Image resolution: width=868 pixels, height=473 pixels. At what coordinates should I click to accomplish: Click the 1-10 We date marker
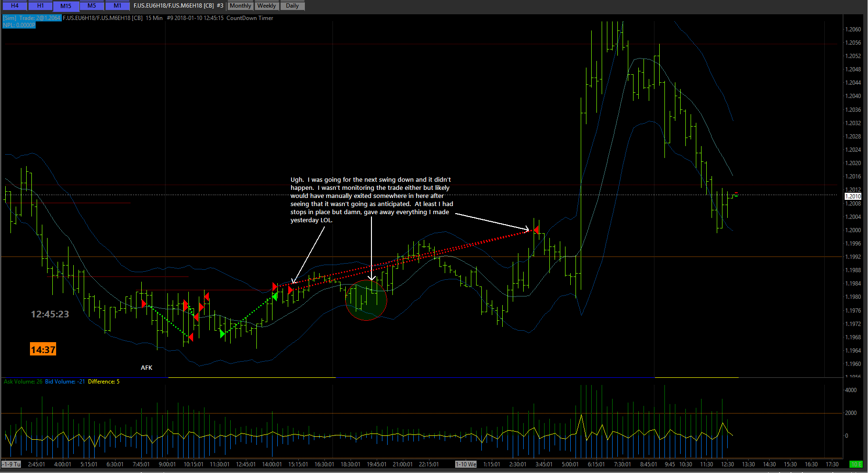466,464
